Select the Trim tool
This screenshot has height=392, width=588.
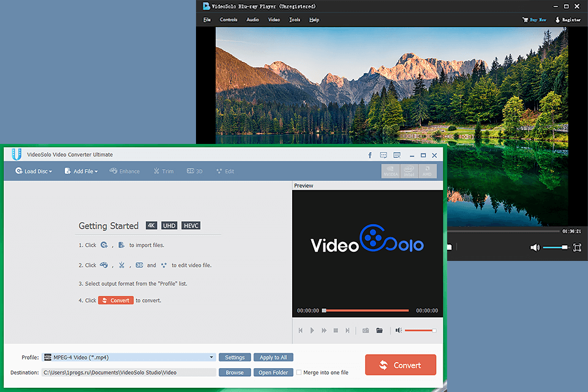pos(164,171)
